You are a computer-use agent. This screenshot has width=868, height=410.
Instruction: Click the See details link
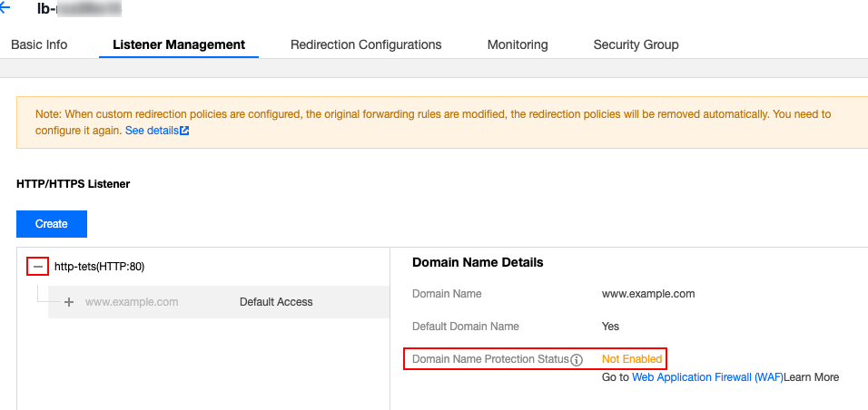(x=151, y=131)
